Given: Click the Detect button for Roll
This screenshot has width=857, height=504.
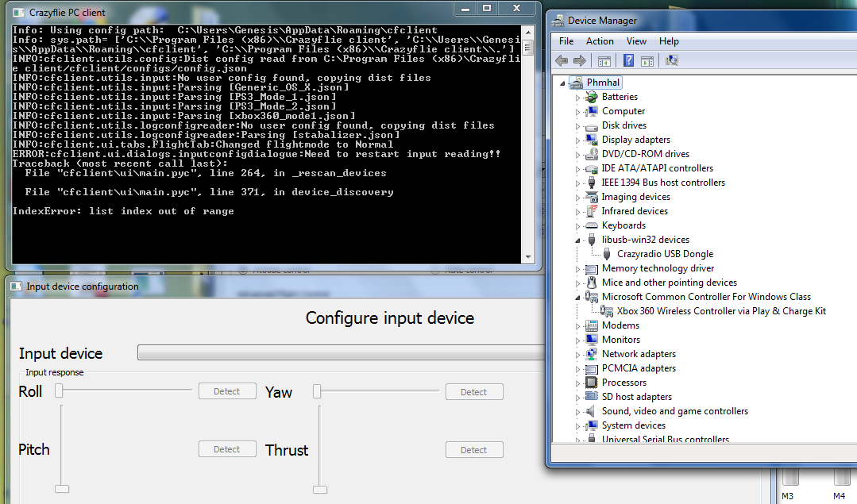Looking at the screenshot, I should (227, 391).
